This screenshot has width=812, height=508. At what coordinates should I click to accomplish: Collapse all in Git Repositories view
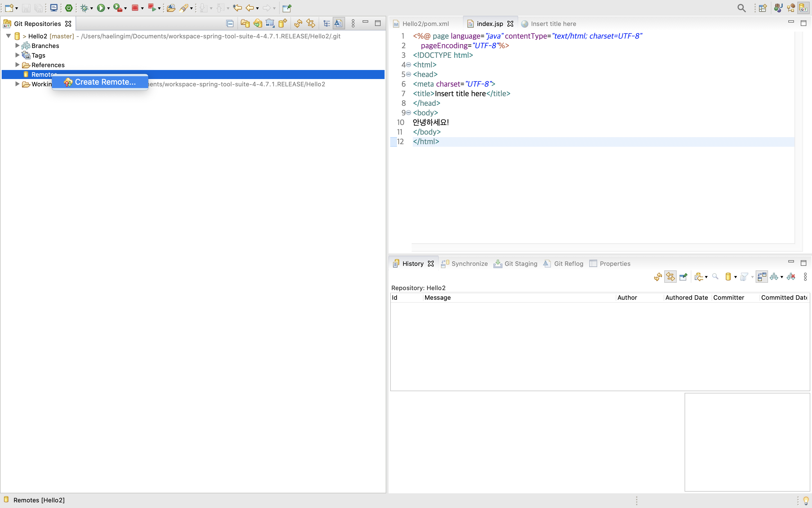point(230,23)
